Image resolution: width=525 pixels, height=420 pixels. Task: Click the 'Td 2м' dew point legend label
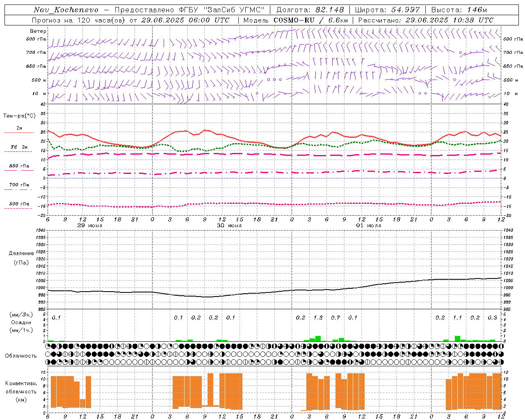(19, 147)
